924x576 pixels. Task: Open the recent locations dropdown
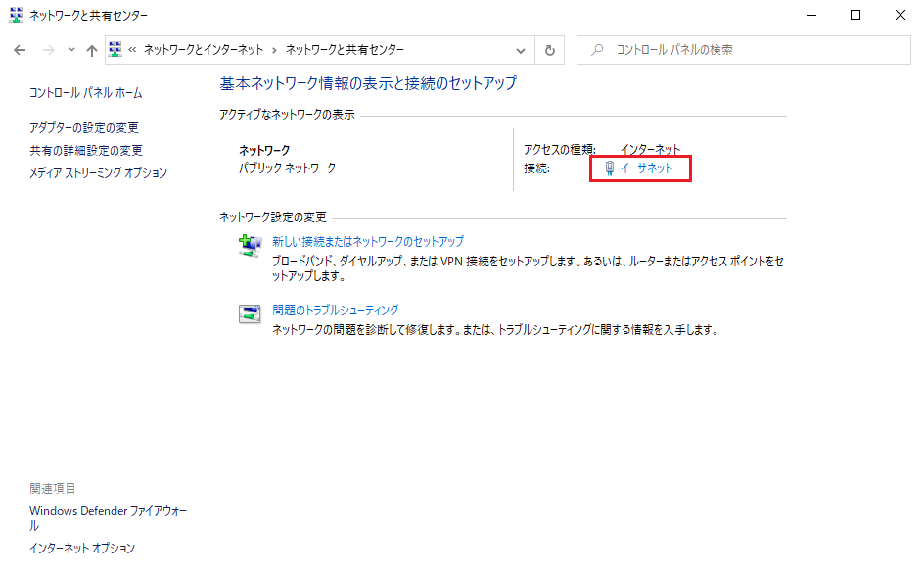[71, 50]
